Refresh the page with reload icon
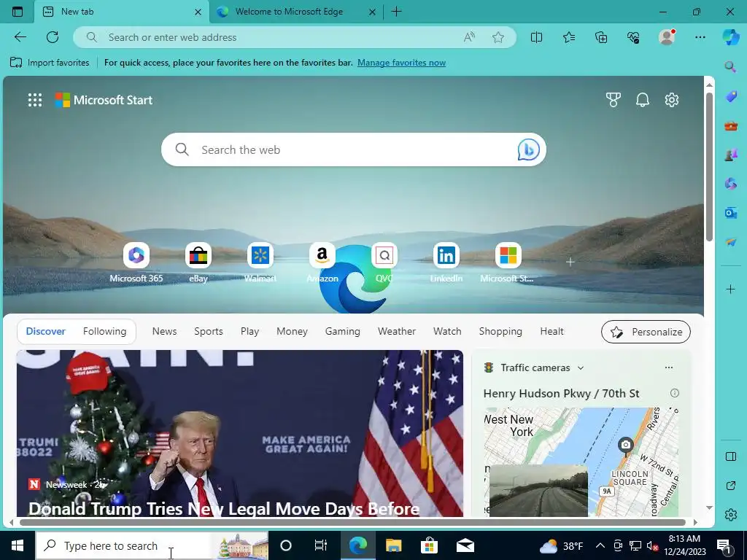This screenshot has height=560, width=747. [53, 37]
